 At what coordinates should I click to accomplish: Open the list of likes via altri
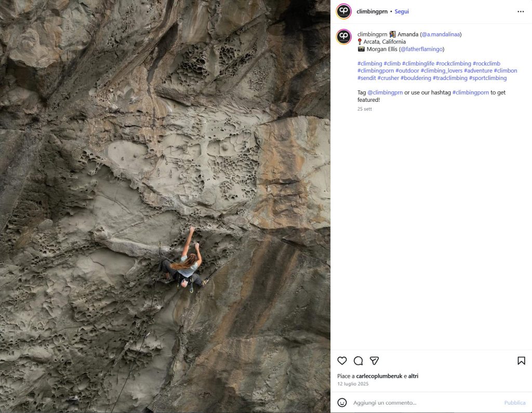[413, 376]
